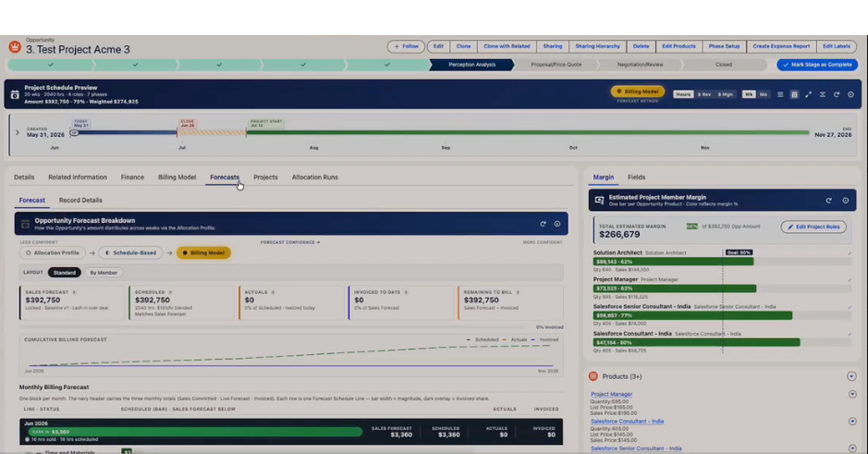
Task: Switch to calendar grid view in schedule header
Action: coord(794,94)
